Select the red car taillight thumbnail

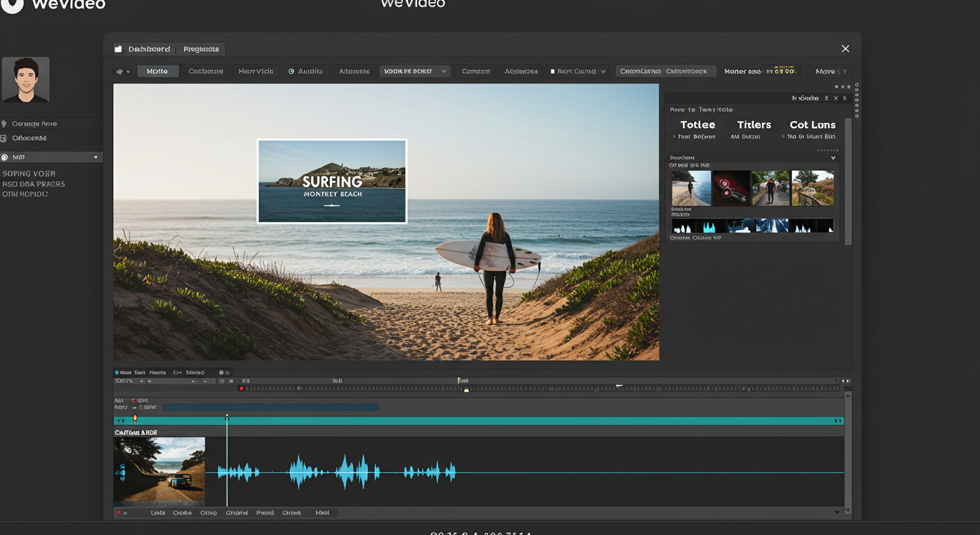pos(731,188)
